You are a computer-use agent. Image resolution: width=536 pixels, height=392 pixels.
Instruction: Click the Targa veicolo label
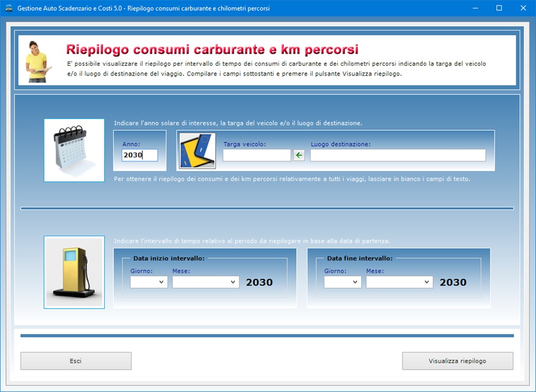point(245,144)
